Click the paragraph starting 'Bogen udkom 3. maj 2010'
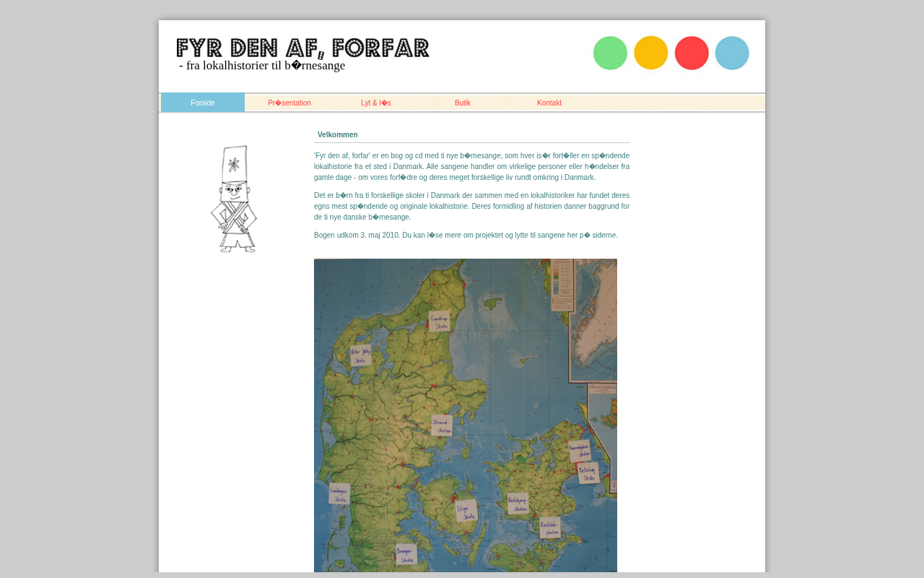The height and width of the screenshot is (578, 924). (x=466, y=236)
